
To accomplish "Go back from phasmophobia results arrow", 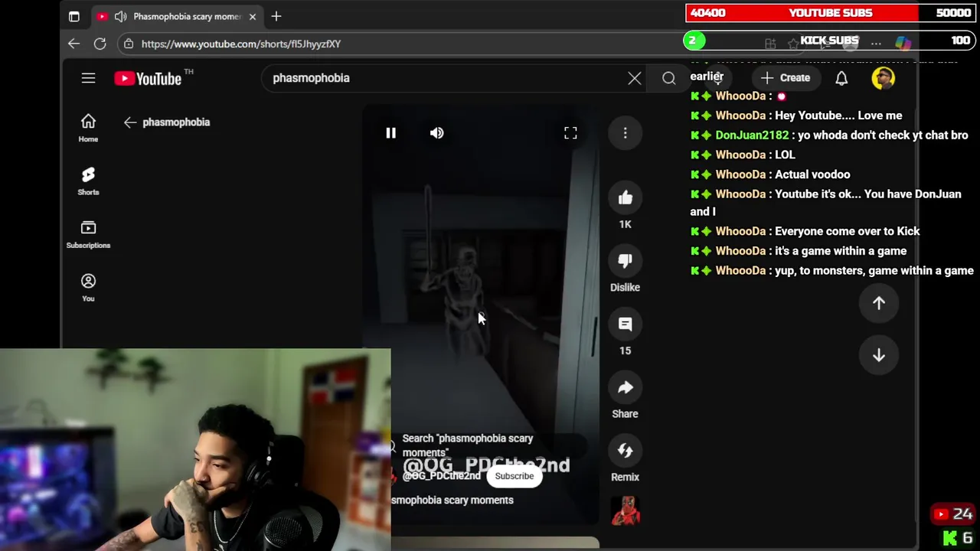I will [130, 122].
